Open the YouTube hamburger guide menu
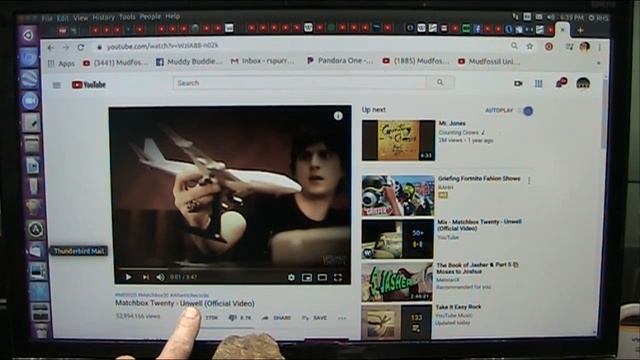Viewport: 640px width, 360px height. tap(56, 85)
